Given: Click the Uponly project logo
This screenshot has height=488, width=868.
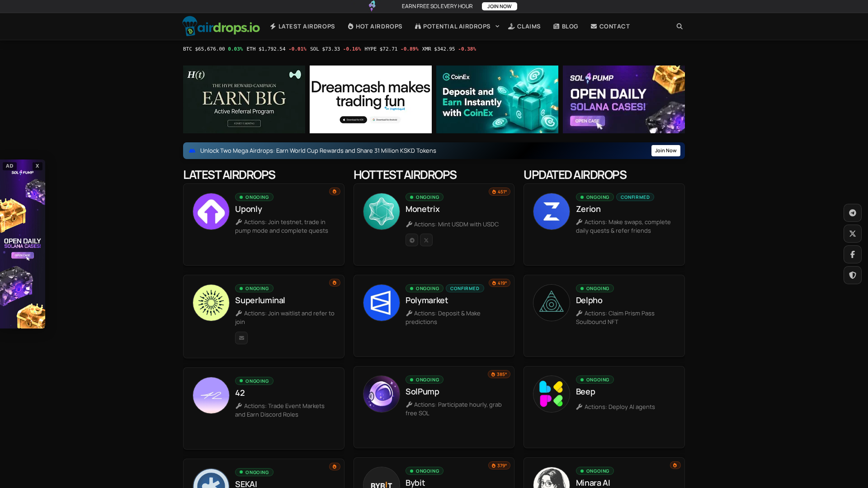Looking at the screenshot, I should [211, 211].
